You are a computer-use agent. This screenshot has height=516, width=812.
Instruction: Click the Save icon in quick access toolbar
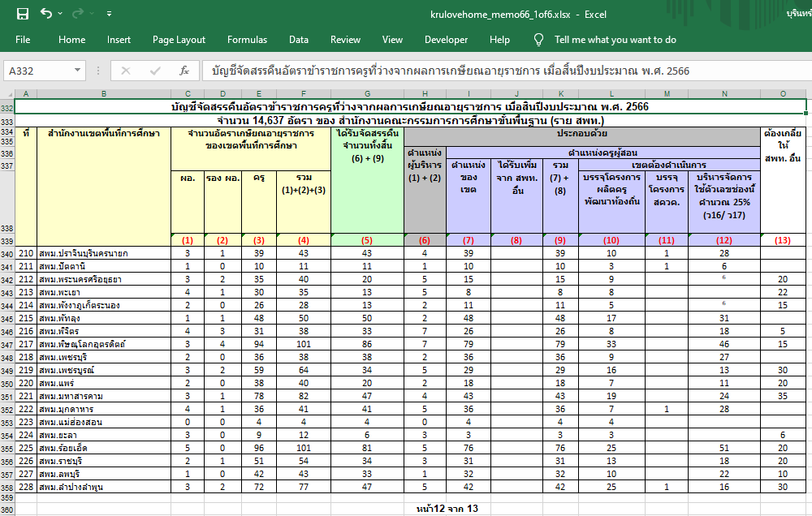point(23,14)
